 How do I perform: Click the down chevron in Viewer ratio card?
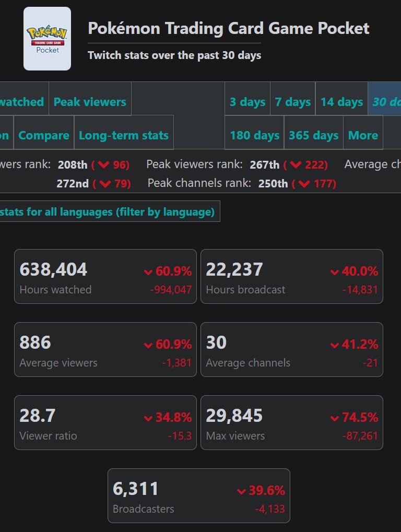tap(148, 418)
